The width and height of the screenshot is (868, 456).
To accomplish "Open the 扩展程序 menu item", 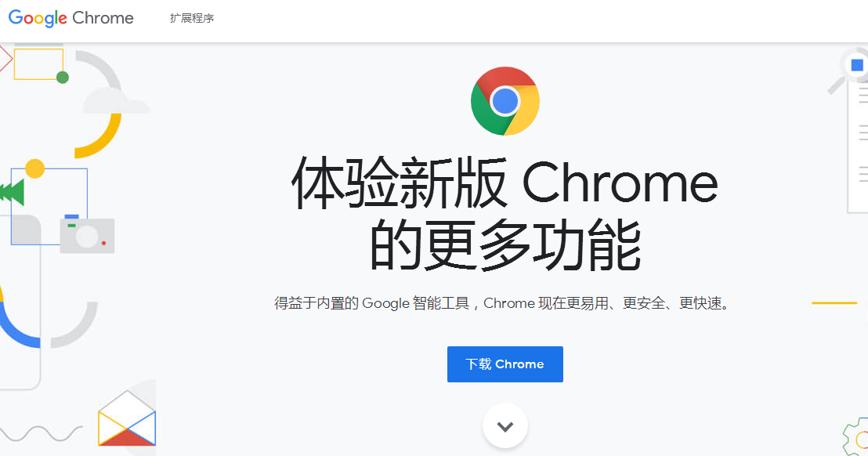I will click(x=191, y=18).
